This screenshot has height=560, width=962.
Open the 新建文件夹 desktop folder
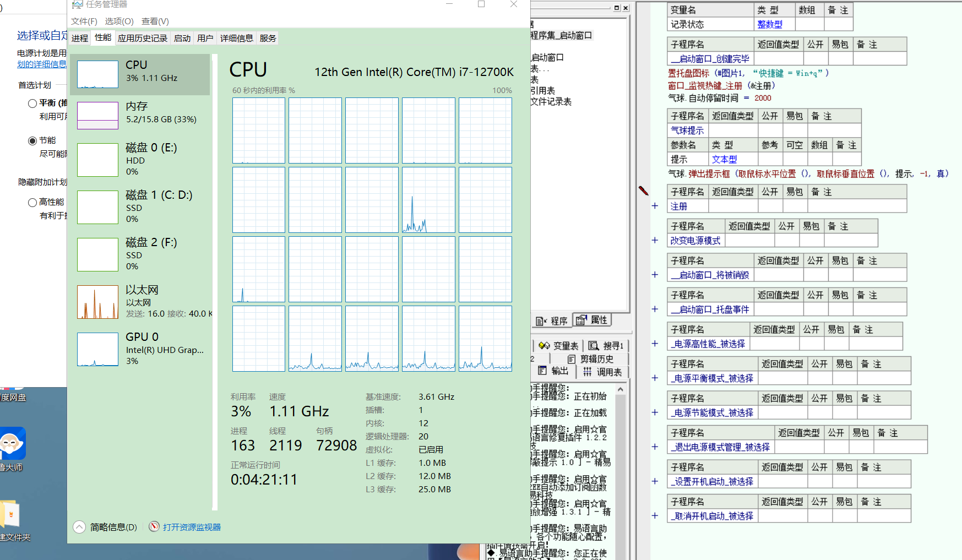11,514
